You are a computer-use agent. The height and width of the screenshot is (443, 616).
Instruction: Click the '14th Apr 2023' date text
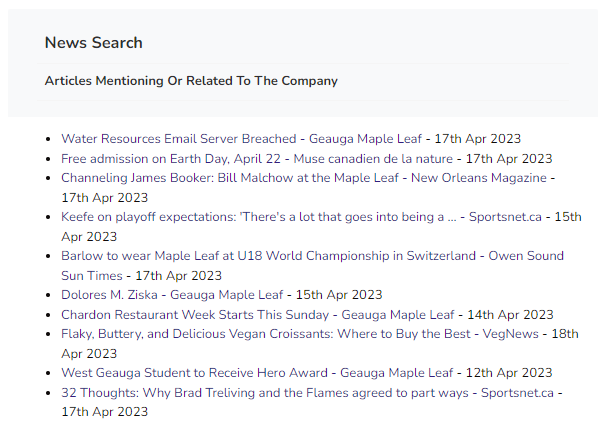tap(510, 315)
